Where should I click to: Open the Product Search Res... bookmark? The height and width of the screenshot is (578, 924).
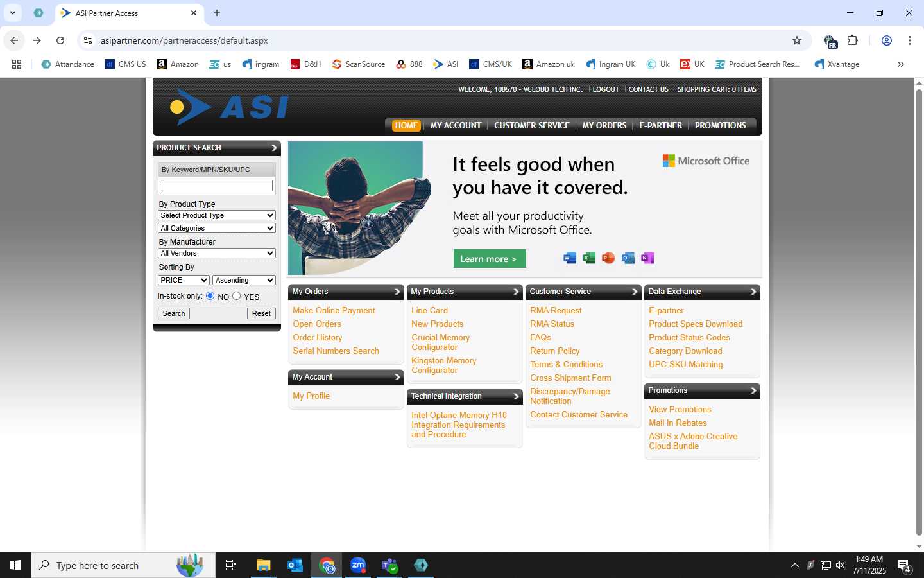coord(758,64)
